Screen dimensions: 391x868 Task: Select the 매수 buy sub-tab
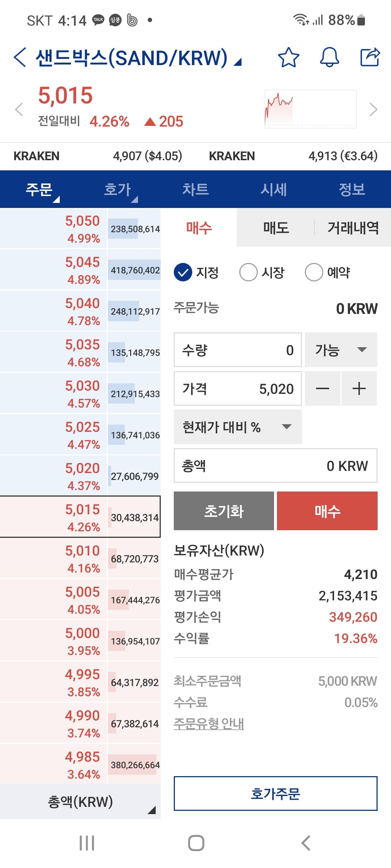(199, 228)
